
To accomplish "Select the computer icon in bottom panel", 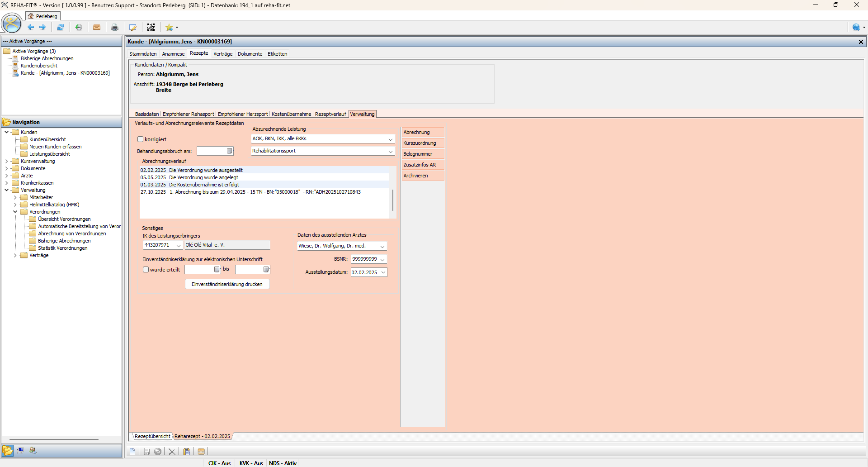I will pyautogui.click(x=20, y=450).
